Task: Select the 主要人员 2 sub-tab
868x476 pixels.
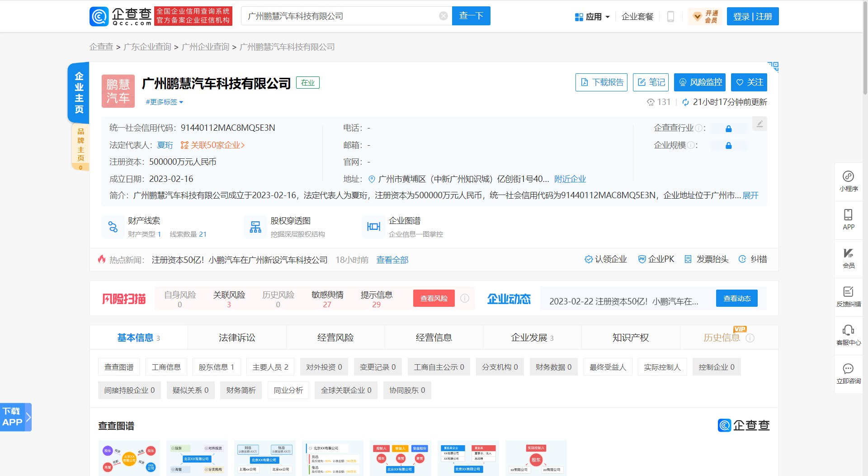Action: (270, 367)
